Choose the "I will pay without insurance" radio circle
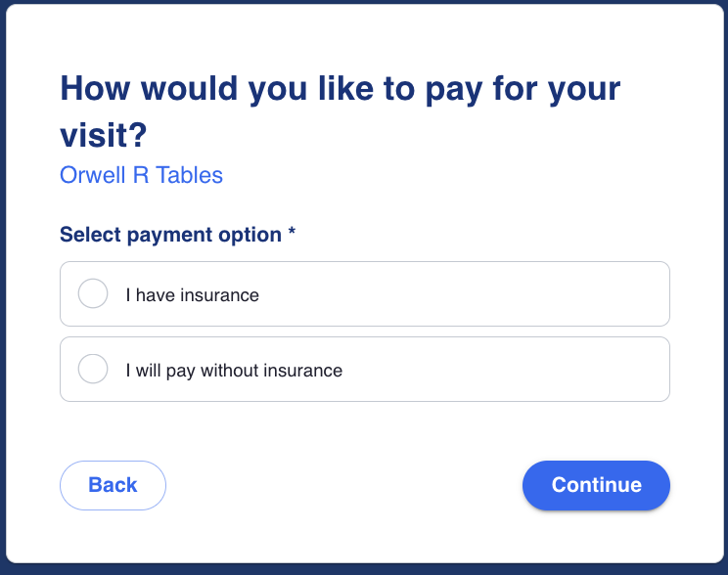This screenshot has width=728, height=575. (x=93, y=370)
